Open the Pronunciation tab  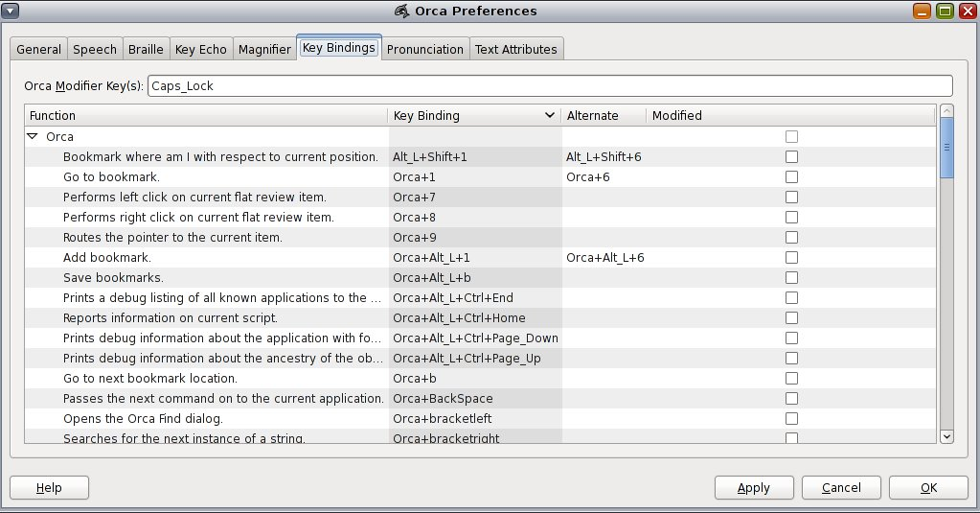tap(425, 50)
